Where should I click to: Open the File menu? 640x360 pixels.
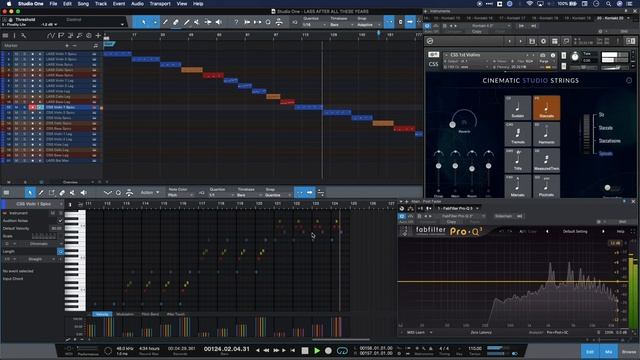coord(53,4)
